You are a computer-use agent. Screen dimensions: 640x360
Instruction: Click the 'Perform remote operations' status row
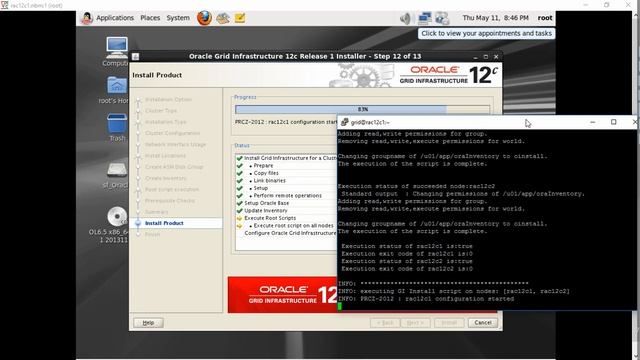point(287,196)
